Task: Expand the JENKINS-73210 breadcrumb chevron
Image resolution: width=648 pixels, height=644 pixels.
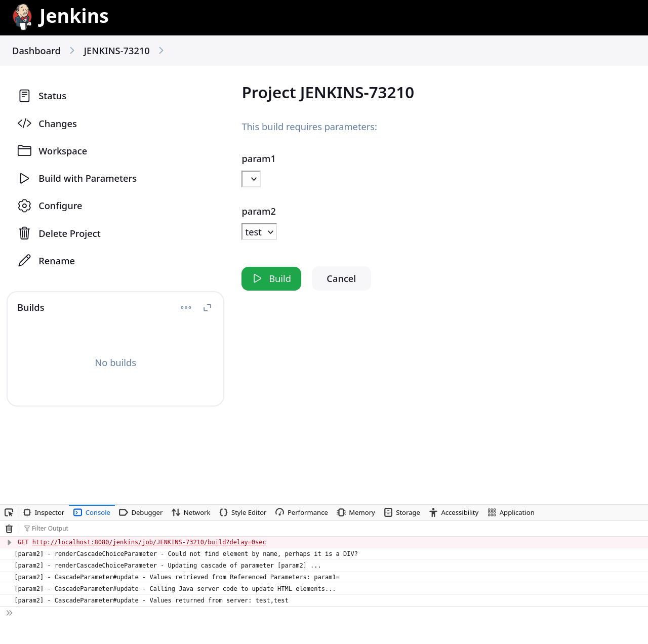Action: [x=161, y=51]
